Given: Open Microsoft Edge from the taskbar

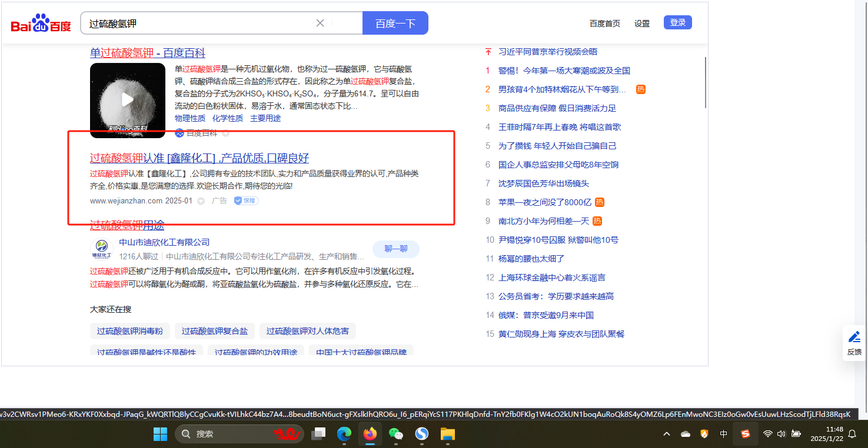Looking at the screenshot, I should 344,434.
